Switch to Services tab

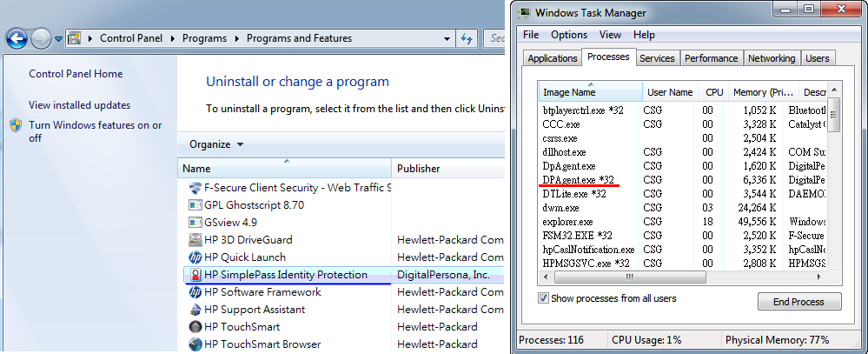coord(657,58)
